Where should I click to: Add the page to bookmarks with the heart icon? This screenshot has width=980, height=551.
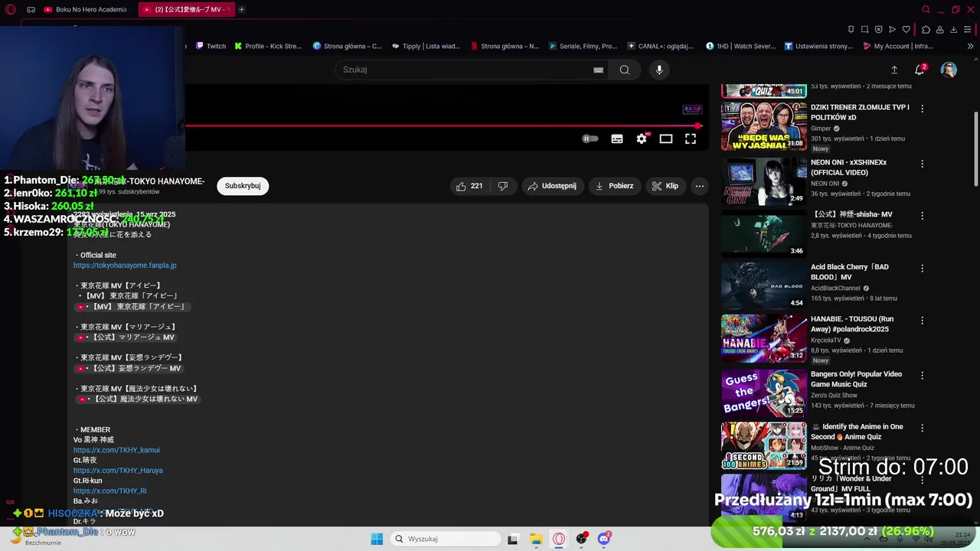[x=906, y=30]
